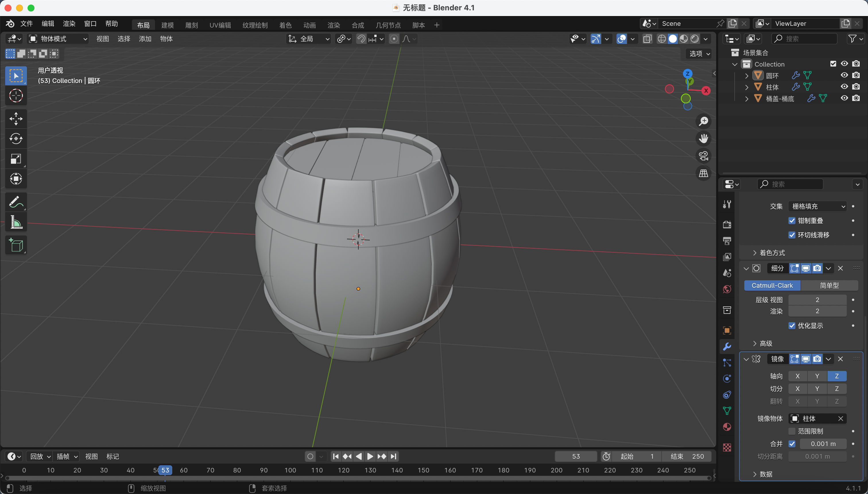Select the Measure tool
The width and height of the screenshot is (868, 494).
[16, 223]
